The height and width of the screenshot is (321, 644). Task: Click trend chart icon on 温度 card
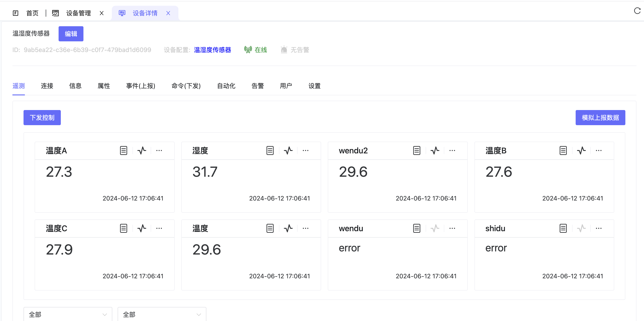(288, 228)
